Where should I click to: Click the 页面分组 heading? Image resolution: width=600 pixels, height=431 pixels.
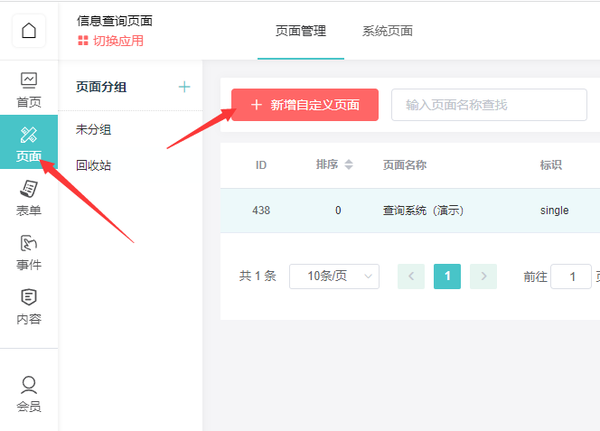(101, 87)
